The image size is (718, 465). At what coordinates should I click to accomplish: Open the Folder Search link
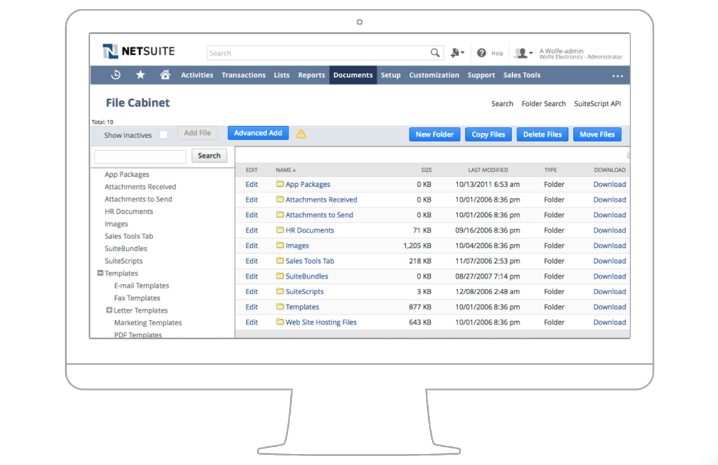pos(544,104)
